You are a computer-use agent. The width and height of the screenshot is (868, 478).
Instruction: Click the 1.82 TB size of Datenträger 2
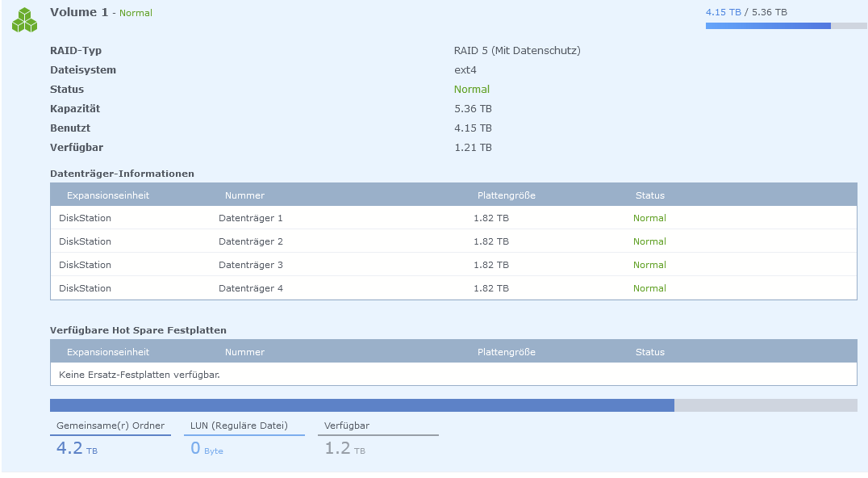491,241
